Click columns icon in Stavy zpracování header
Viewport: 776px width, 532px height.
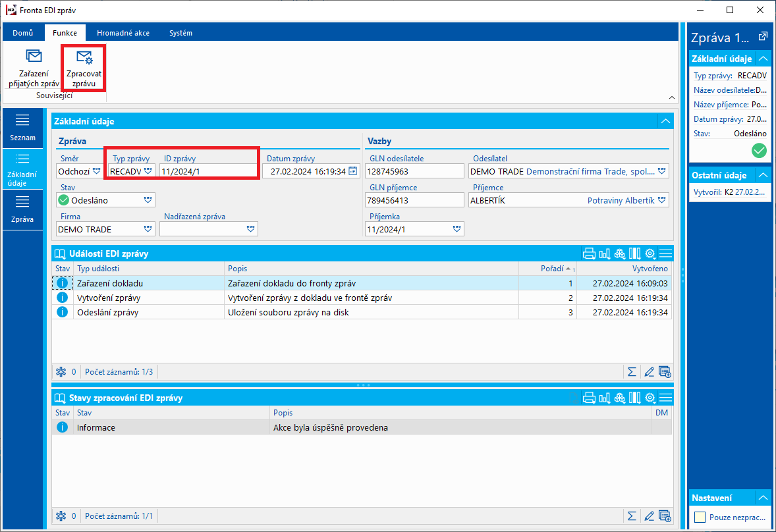[635, 398]
